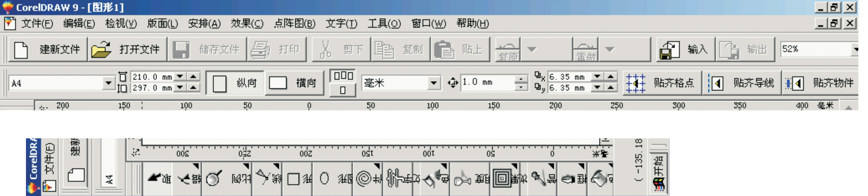
Task: Open the 效果(C) menu
Action: coord(247,24)
